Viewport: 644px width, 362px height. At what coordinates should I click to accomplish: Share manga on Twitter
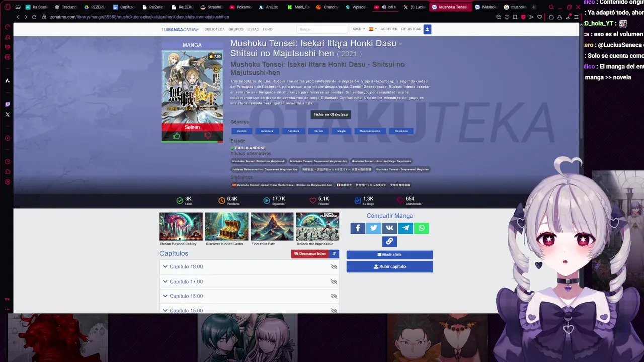click(x=374, y=228)
